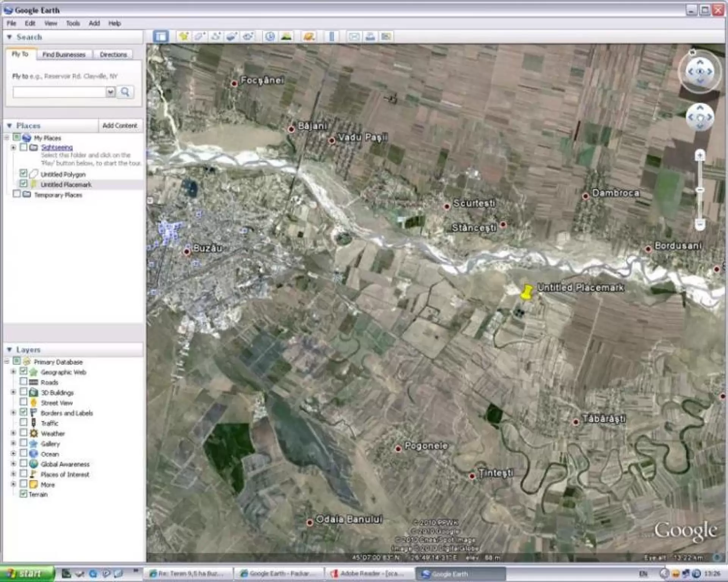Click the Add Polygon toolbar icon

pos(200,37)
